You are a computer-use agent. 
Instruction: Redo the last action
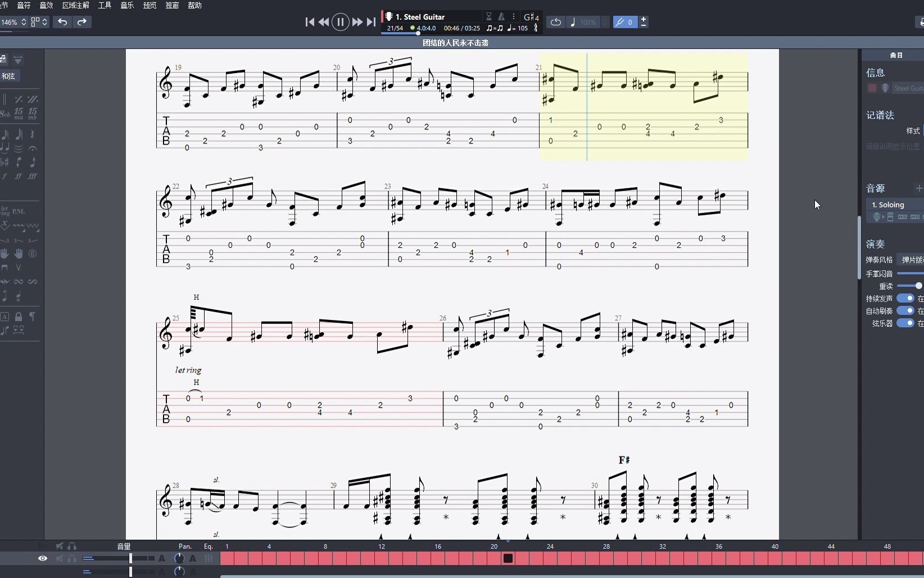pyautogui.click(x=82, y=22)
